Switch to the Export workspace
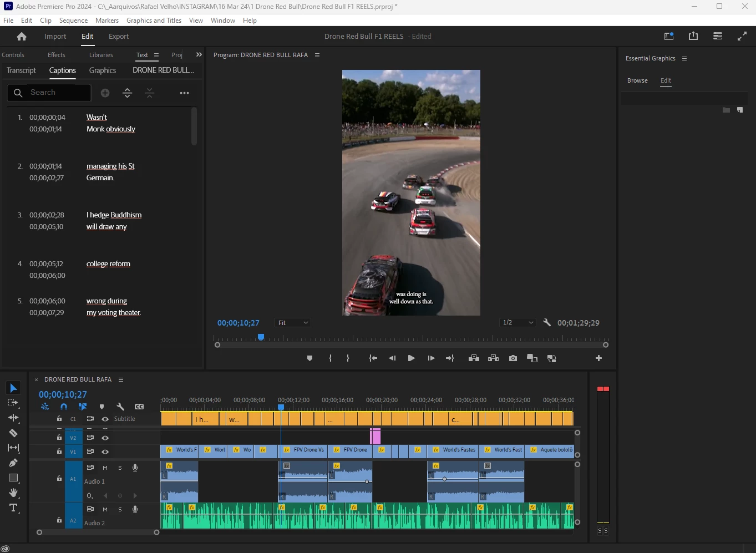 click(x=119, y=36)
